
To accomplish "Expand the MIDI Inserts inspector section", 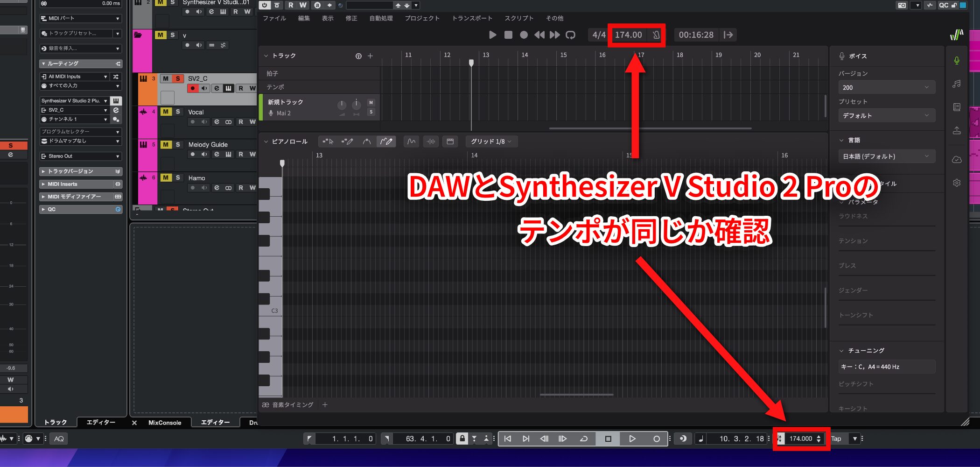I will pos(81,184).
